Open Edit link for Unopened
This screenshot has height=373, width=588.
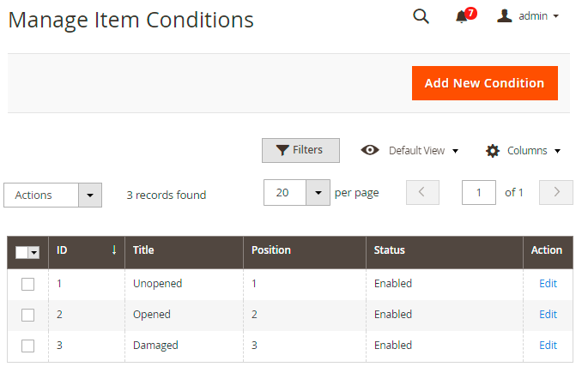pos(548,283)
